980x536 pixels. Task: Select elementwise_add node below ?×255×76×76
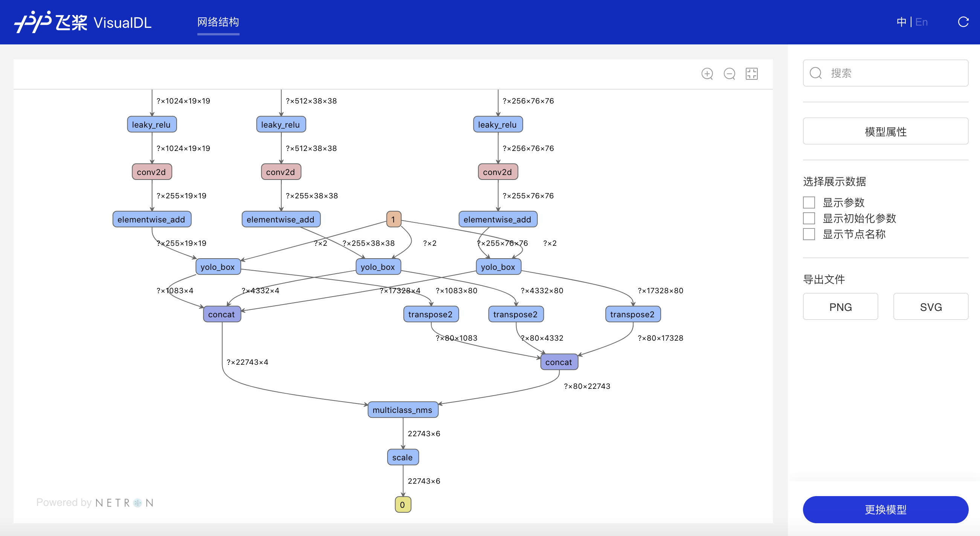pos(498,219)
